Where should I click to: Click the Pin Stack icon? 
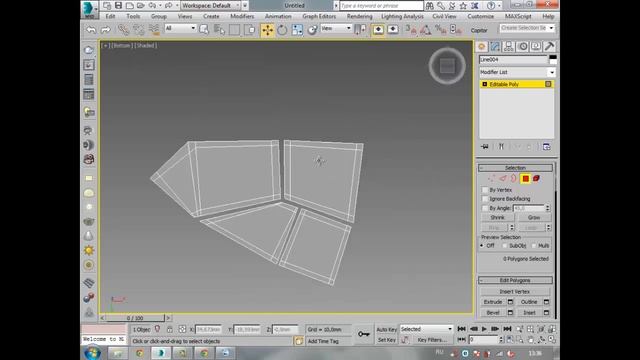coord(485,147)
